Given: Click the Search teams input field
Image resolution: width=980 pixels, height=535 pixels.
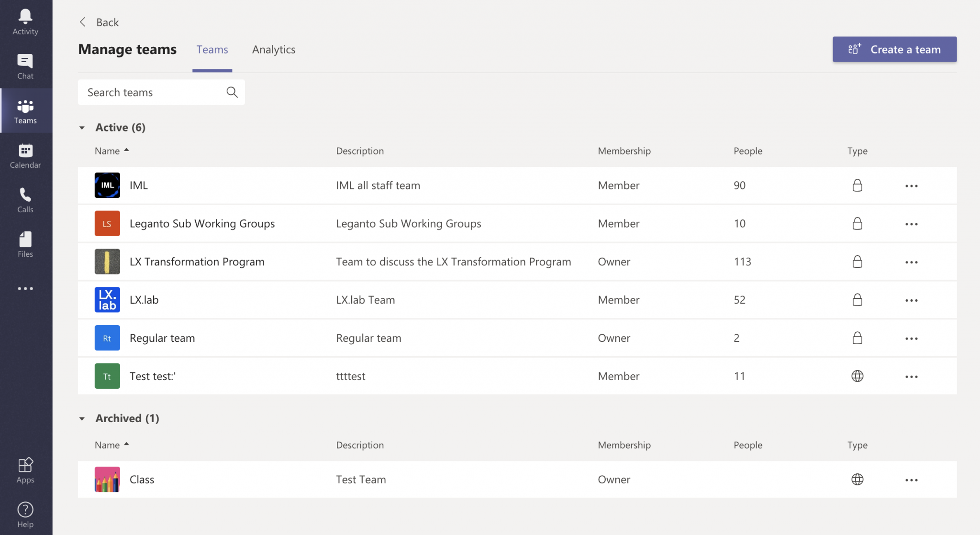Looking at the screenshot, I should click(161, 92).
